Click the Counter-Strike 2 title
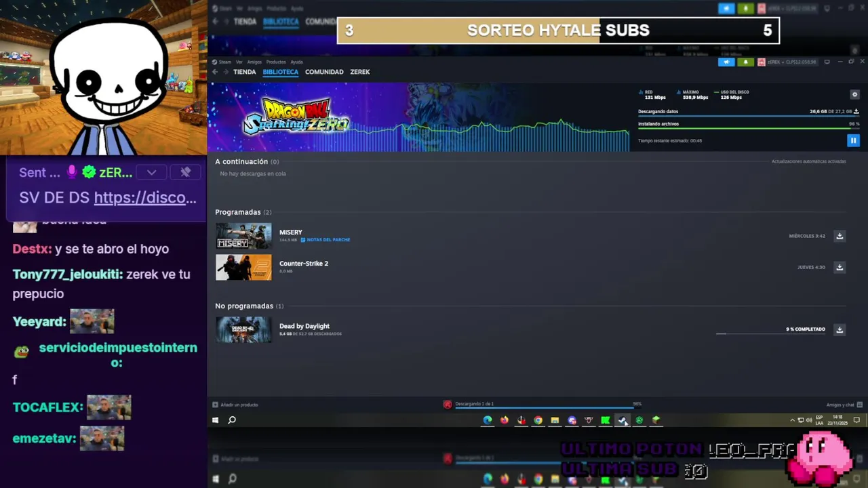868x488 pixels. click(x=304, y=264)
